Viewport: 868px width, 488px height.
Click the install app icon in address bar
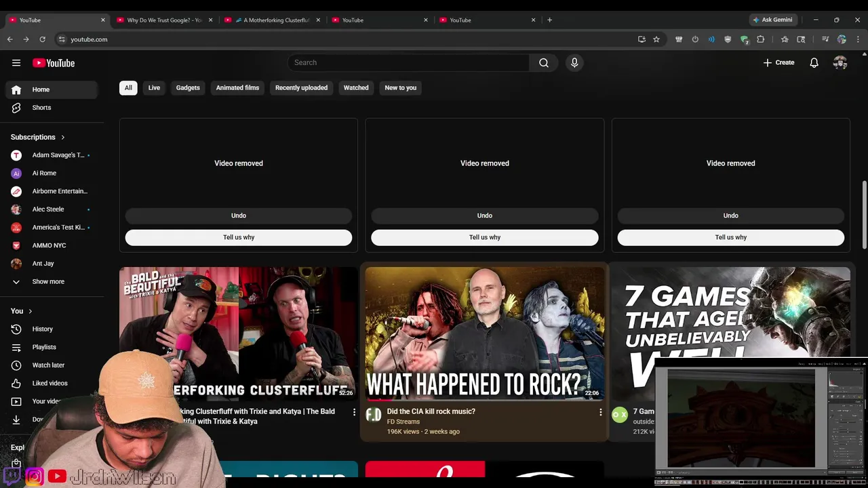pyautogui.click(x=642, y=39)
